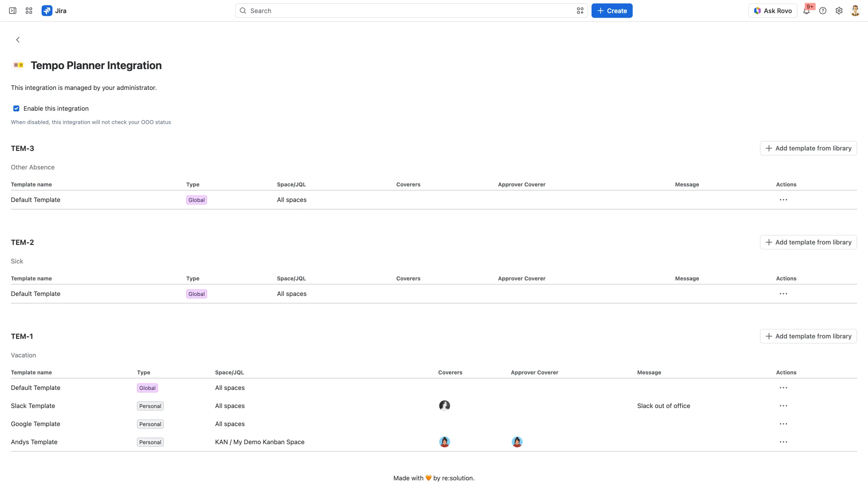The image size is (868, 488).
Task: Click the Create button
Action: (612, 11)
